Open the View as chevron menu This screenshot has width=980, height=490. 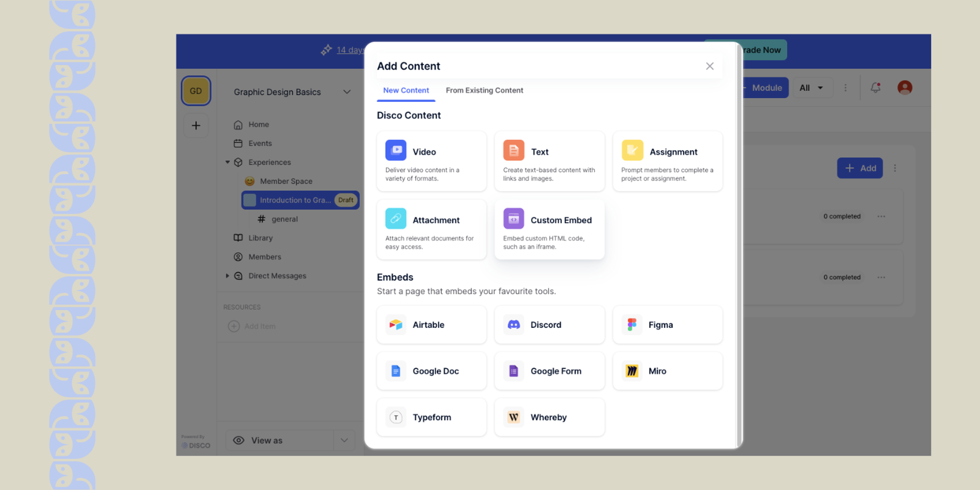[x=344, y=440]
